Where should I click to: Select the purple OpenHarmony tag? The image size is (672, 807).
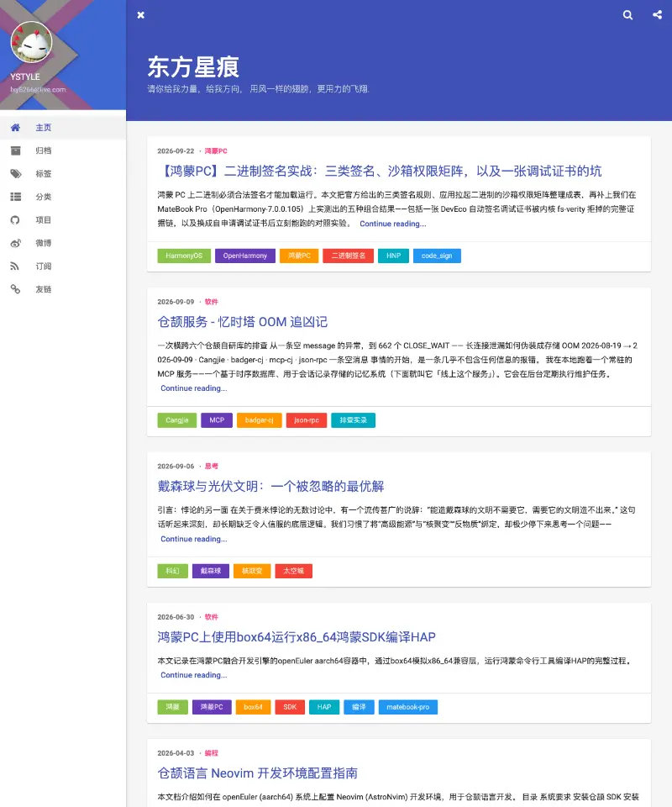245,256
